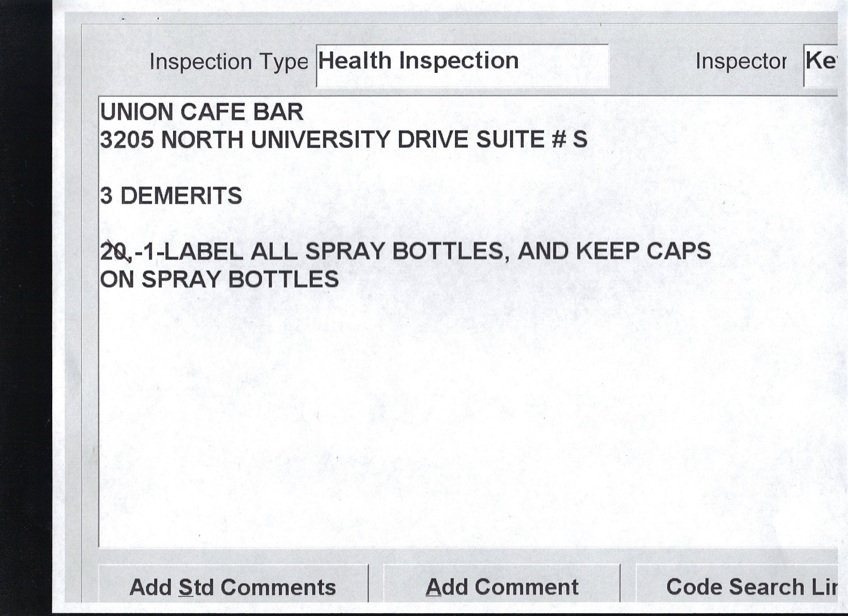Click the Inspector name field
Screen dimensions: 848x616
click(x=820, y=65)
